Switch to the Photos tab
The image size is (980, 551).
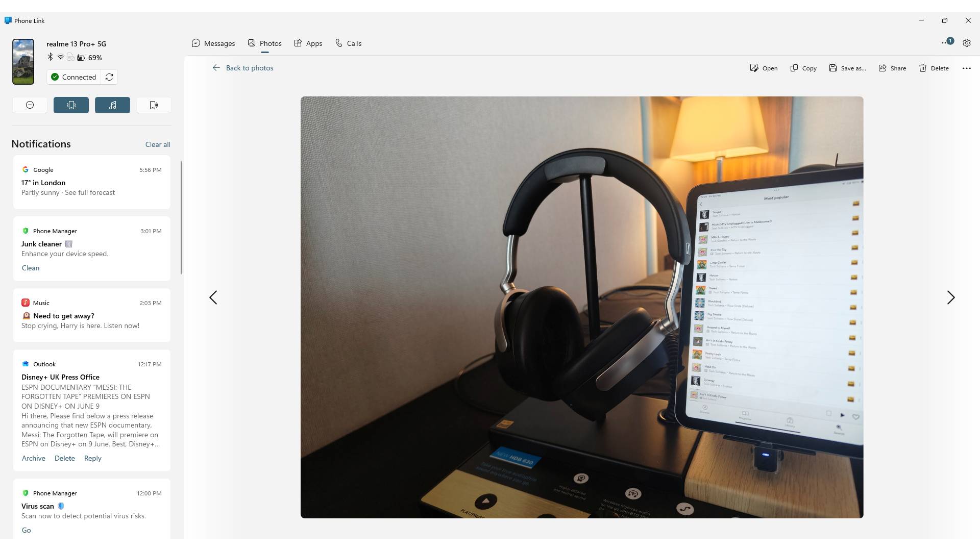264,43
